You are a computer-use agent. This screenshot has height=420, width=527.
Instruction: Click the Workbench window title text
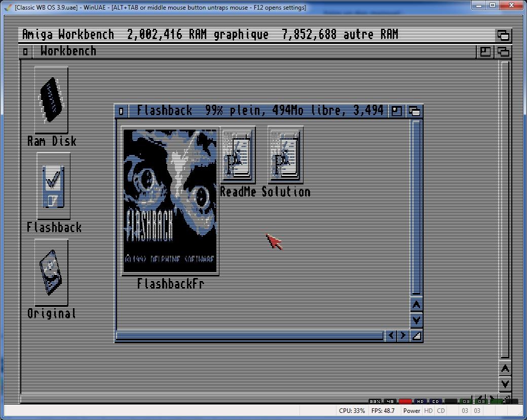click(68, 51)
